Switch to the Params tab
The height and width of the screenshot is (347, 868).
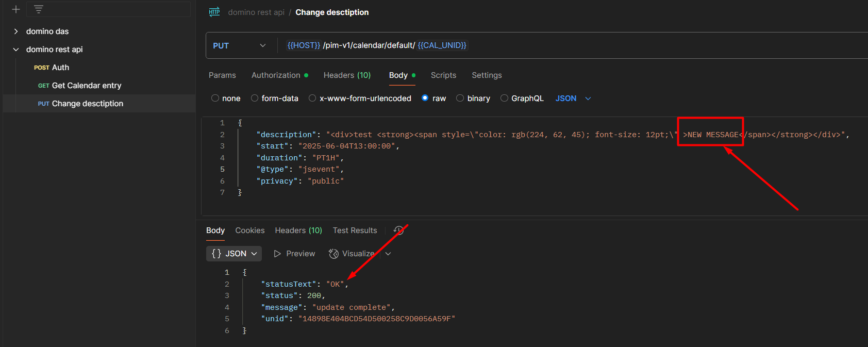coord(222,75)
